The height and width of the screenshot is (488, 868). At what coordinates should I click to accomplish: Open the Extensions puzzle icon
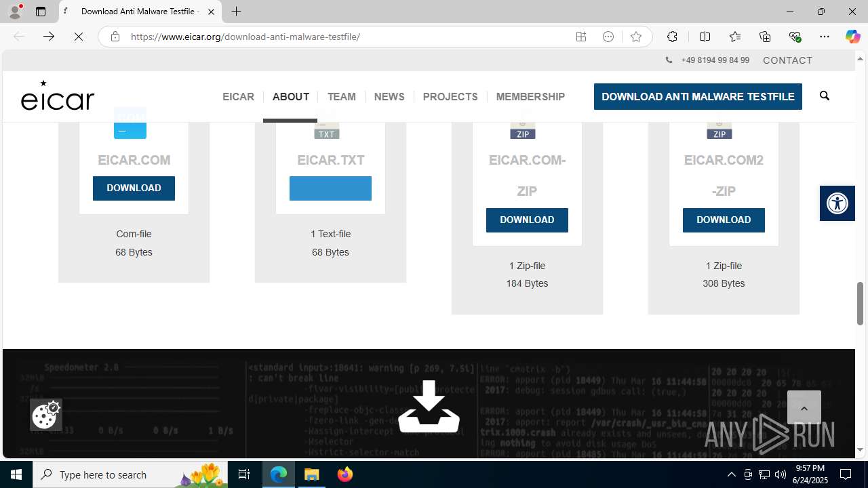[x=672, y=37]
